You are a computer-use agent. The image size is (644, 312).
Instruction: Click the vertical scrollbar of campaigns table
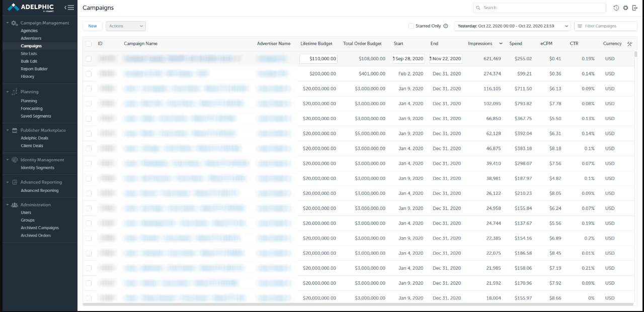(635, 54)
